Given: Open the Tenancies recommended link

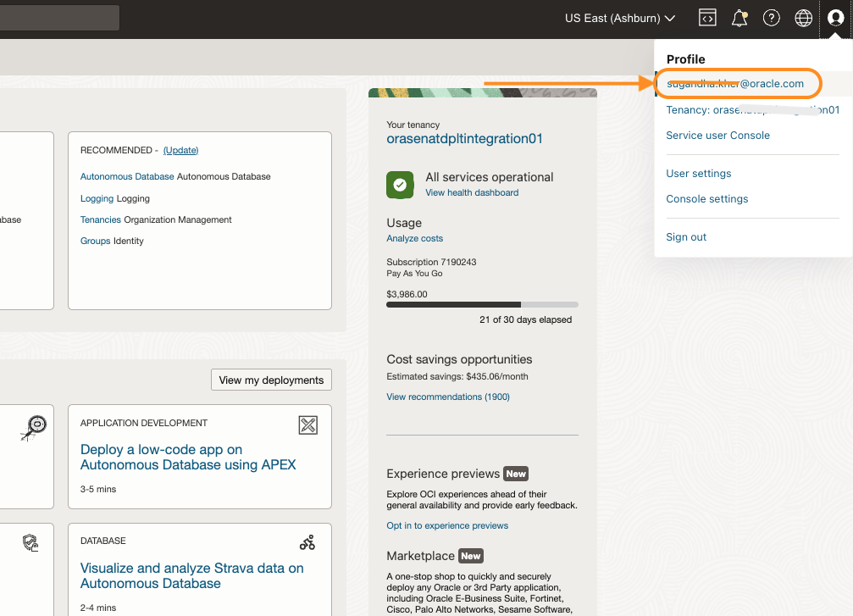Looking at the screenshot, I should point(101,219).
